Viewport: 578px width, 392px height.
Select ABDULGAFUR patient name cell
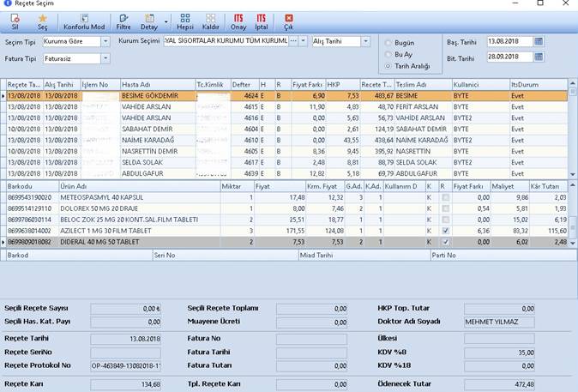(x=158, y=173)
